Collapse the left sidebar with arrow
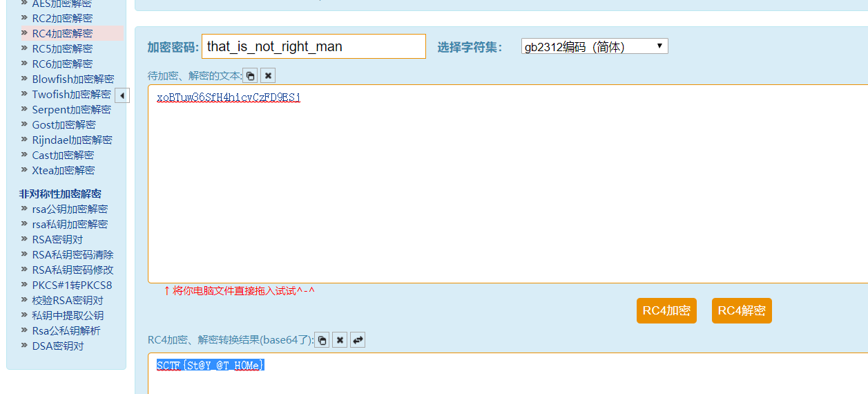Viewport: 868px width, 394px height. 122,95
